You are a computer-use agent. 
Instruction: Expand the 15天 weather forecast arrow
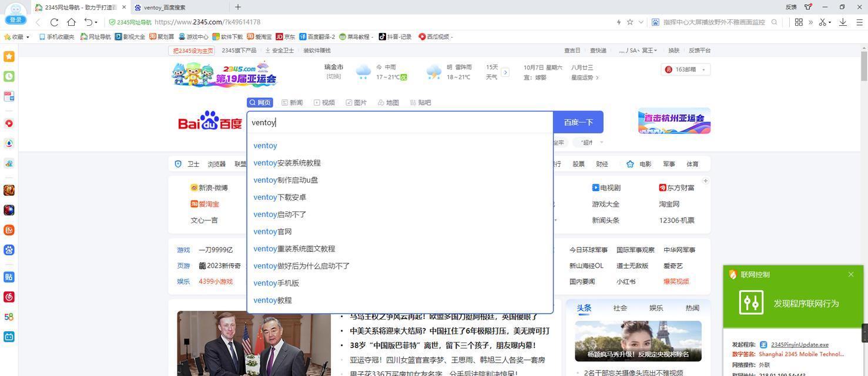[x=505, y=72]
